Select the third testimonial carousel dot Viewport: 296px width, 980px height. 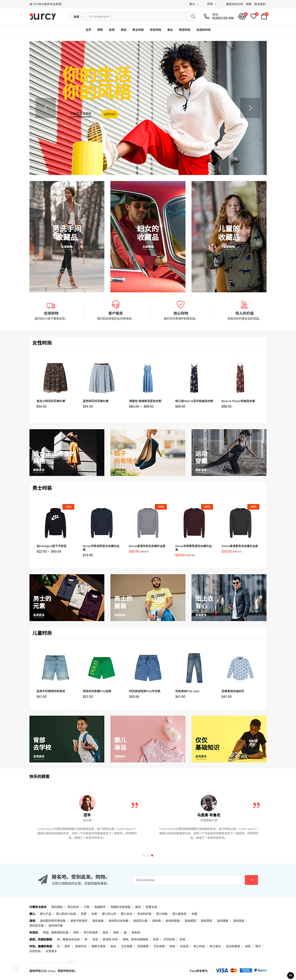(152, 855)
